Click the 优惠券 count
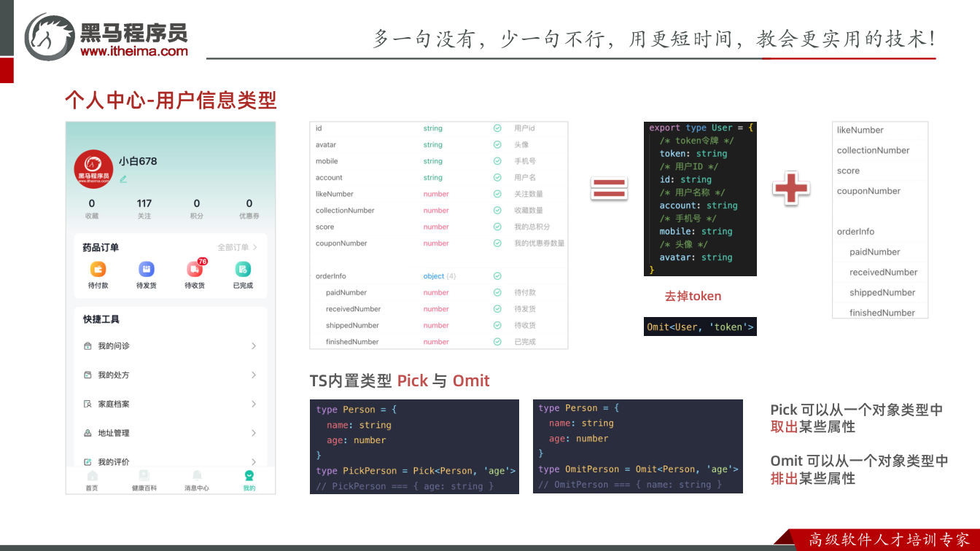The image size is (980, 551). click(x=249, y=208)
